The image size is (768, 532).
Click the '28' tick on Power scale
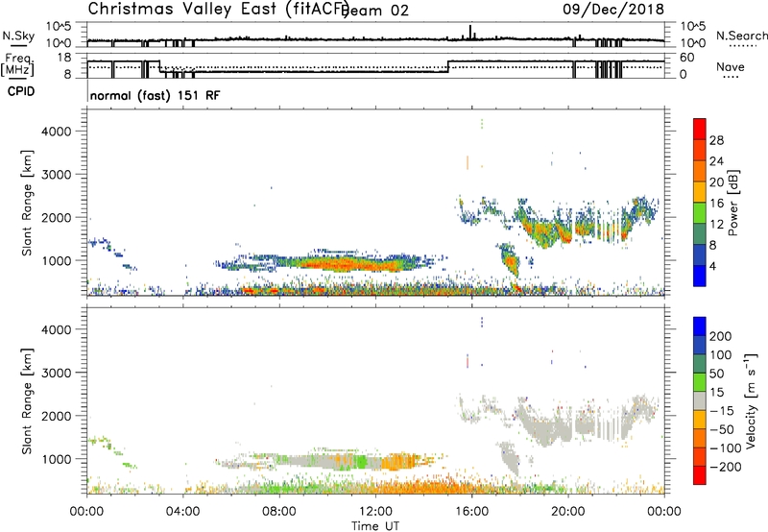[716, 140]
